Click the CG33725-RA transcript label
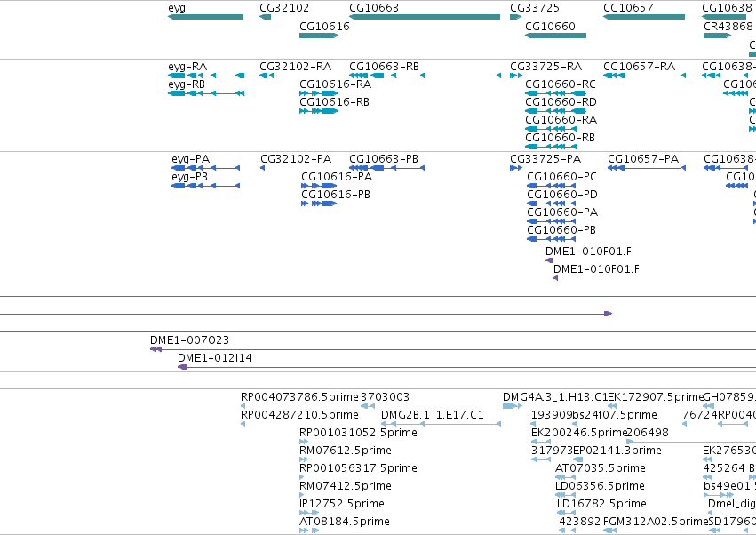756x535 pixels. 545,66
